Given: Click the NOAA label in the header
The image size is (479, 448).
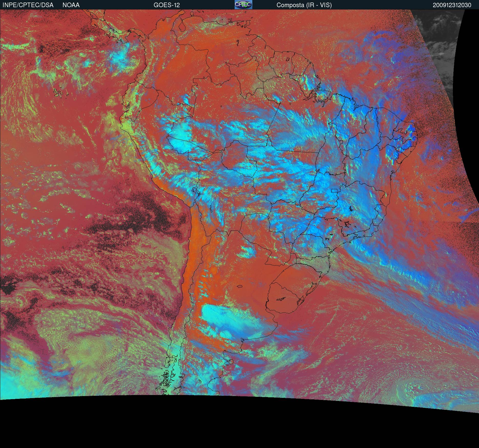Looking at the screenshot, I should (71, 5).
